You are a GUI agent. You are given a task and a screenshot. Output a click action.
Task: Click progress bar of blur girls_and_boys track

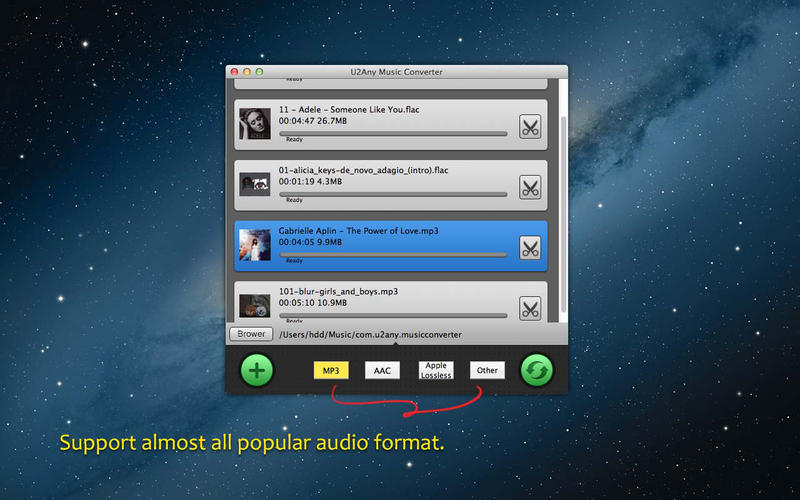[393, 315]
